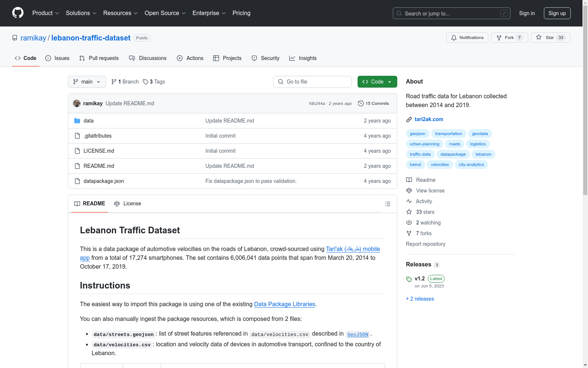This screenshot has width=588, height=368.
Task: Switch to the Projects tab
Action: [x=227, y=58]
